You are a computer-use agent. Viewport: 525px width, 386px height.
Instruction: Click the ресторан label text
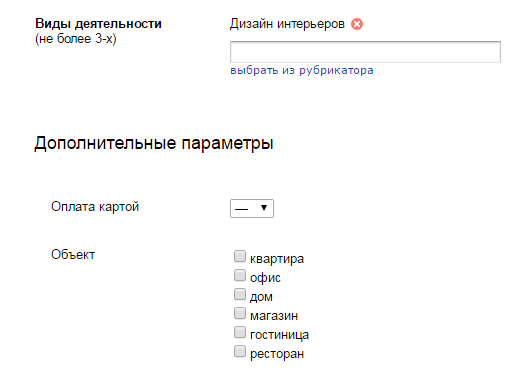[x=277, y=354]
